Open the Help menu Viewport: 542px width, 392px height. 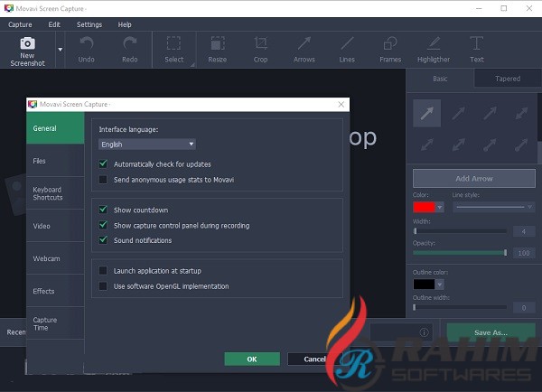[x=125, y=24]
